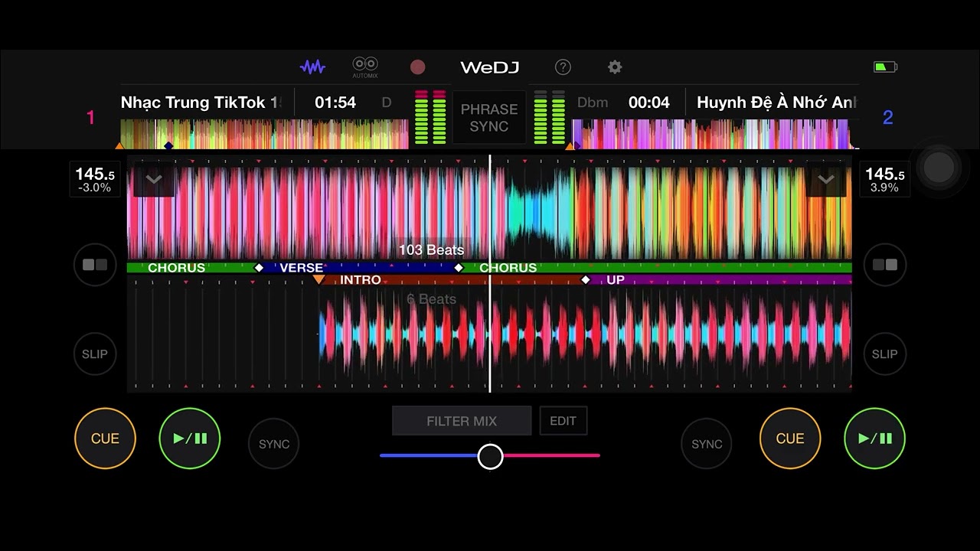Open the deck 2 performance pads icon
Image resolution: width=980 pixels, height=551 pixels.
pos(885,265)
